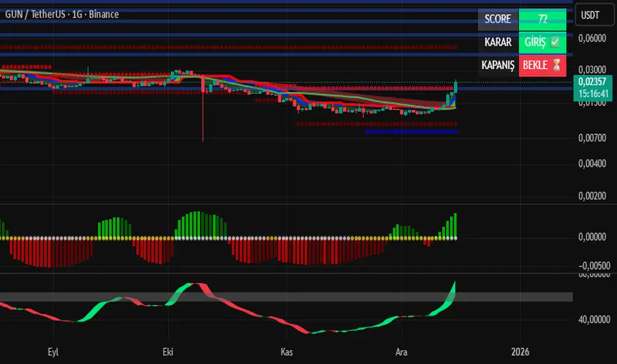Click the 40,00000 oscillator axis label
The image size is (617, 364).
(x=592, y=319)
